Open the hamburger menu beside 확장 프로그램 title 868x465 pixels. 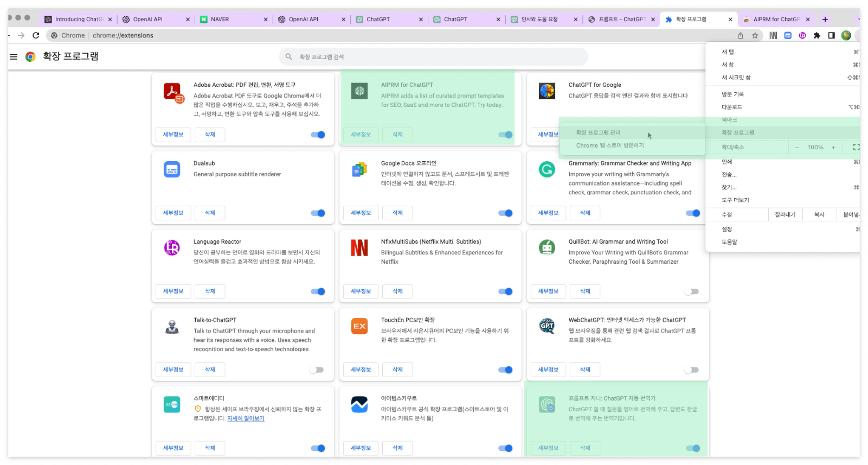point(14,56)
